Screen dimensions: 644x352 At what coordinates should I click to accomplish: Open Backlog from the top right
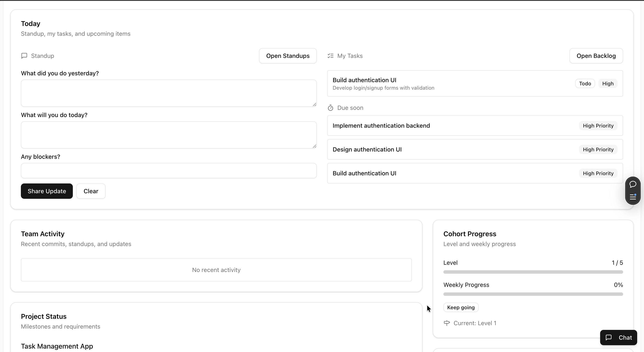click(x=596, y=56)
